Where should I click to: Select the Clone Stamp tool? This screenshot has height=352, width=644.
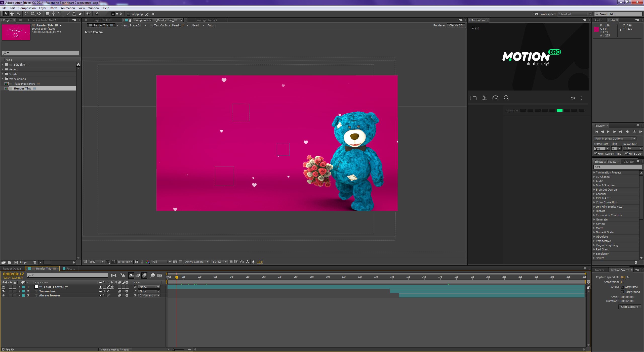tap(74, 14)
